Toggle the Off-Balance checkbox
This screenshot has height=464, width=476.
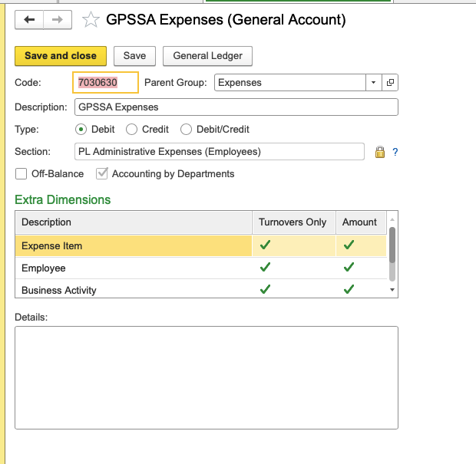pos(21,174)
